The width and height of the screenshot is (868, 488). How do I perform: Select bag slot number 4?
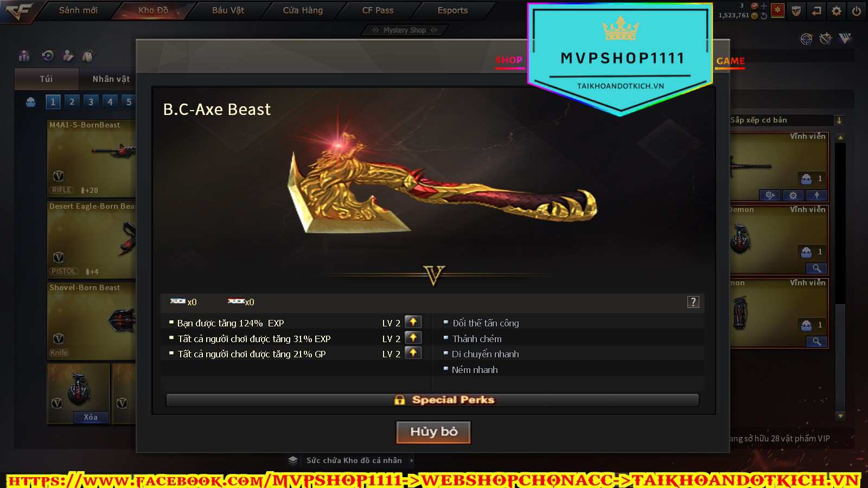click(x=110, y=101)
